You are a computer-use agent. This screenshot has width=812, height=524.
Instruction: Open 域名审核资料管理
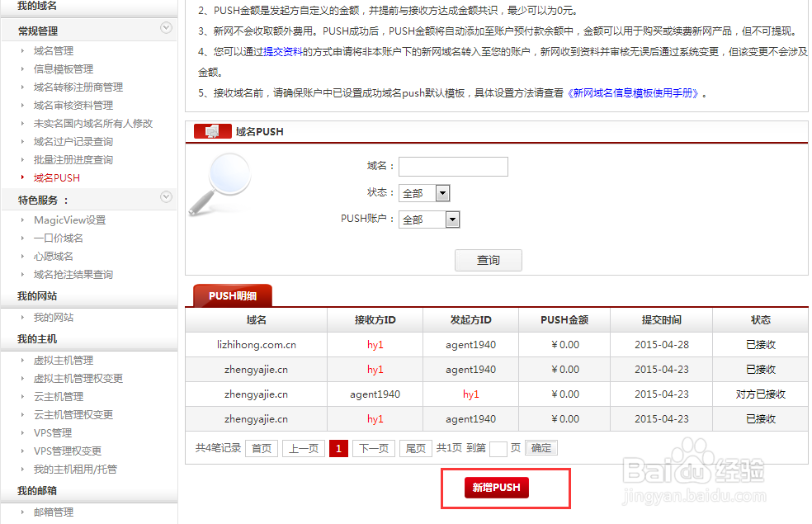(73, 105)
